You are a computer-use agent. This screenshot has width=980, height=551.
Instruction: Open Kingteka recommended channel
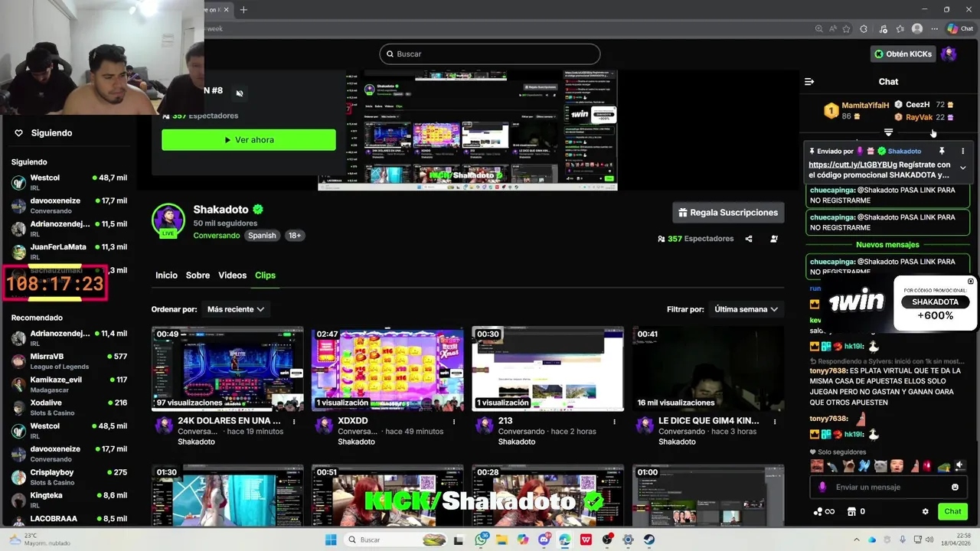point(69,499)
